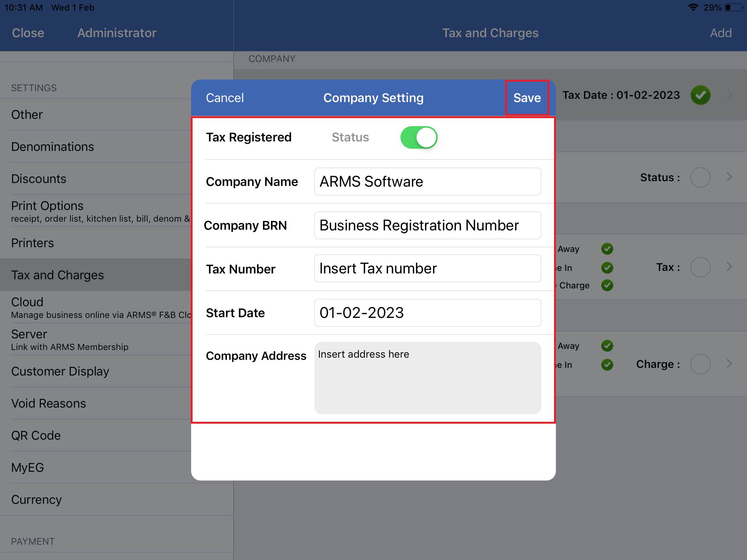
Task: Save the Company Setting dialog
Action: pos(527,98)
